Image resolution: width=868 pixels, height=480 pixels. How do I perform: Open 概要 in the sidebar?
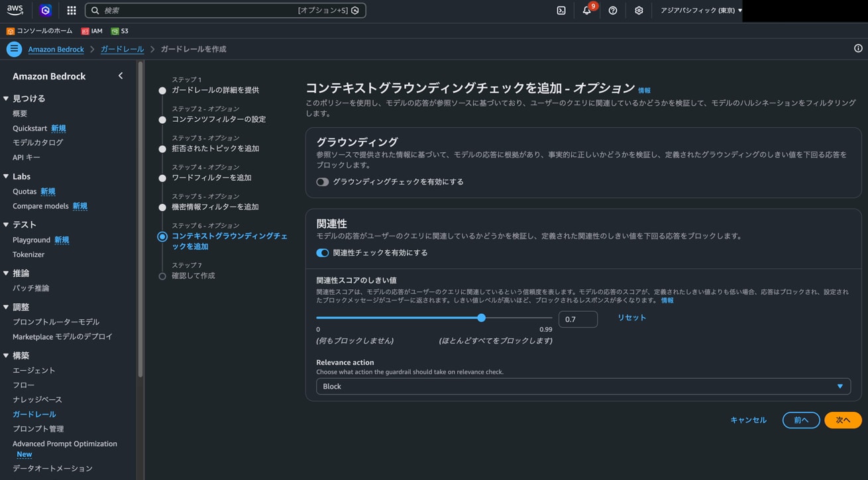click(x=20, y=114)
